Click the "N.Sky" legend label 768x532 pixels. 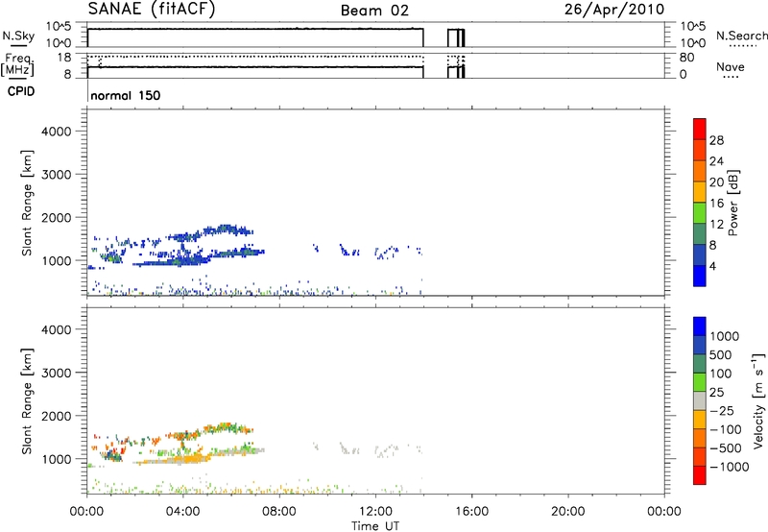(18, 36)
